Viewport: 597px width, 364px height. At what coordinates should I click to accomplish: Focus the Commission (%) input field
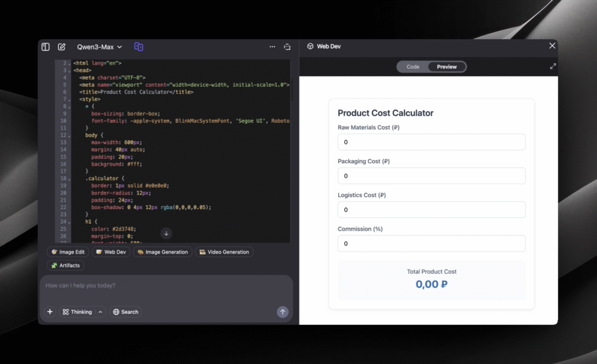tap(431, 243)
